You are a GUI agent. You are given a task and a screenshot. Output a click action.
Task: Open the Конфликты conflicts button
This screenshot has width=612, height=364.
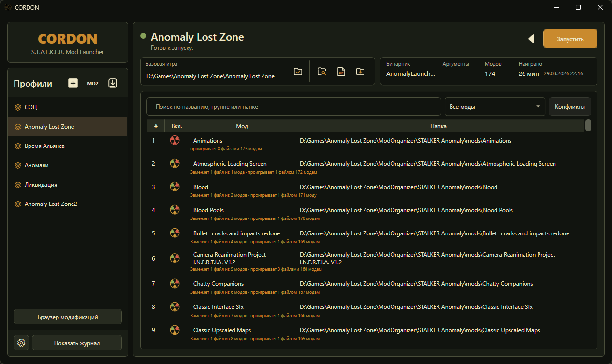(569, 106)
